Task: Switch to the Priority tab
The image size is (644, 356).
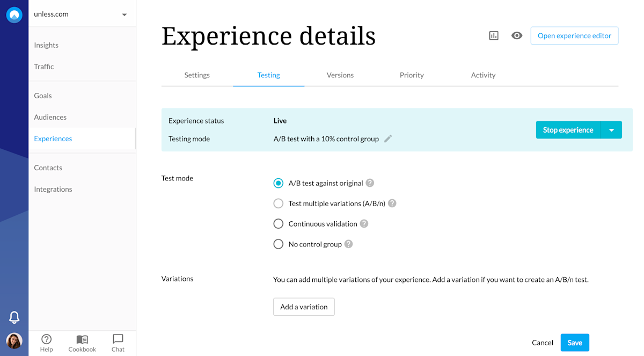Action: (412, 75)
